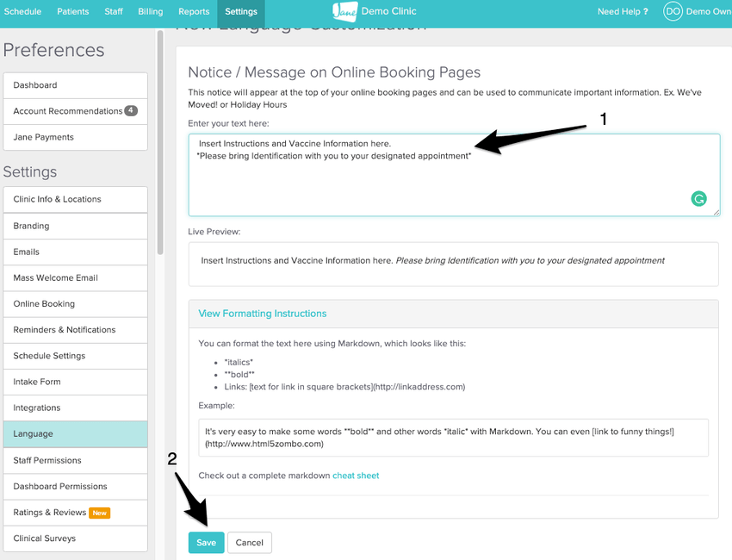
Task: Open Reminders & Notifications settings
Action: tap(75, 330)
